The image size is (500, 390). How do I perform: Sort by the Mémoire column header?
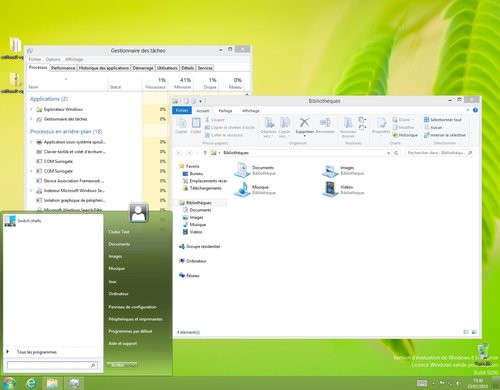point(182,83)
